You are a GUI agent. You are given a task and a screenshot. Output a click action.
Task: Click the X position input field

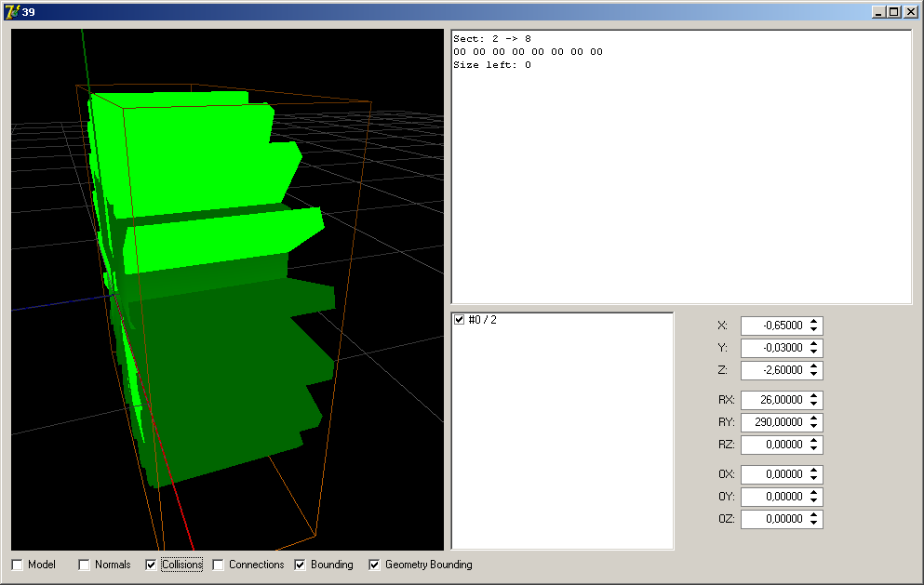773,326
